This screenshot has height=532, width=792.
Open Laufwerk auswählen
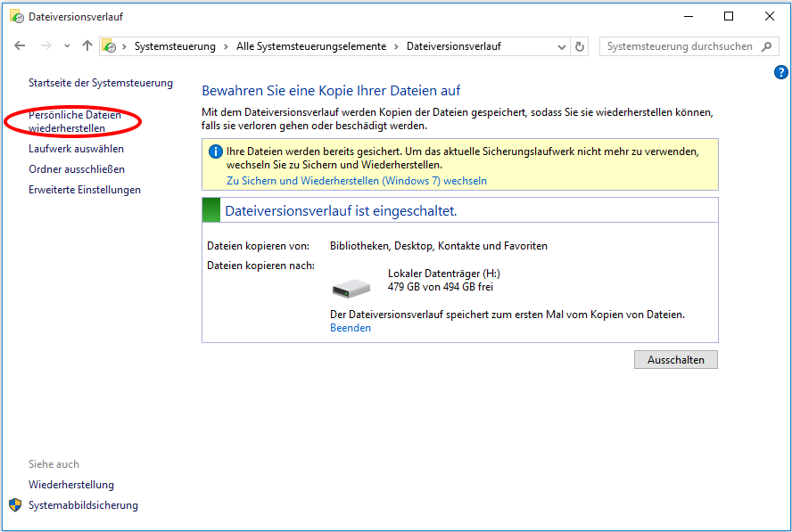pyautogui.click(x=77, y=149)
